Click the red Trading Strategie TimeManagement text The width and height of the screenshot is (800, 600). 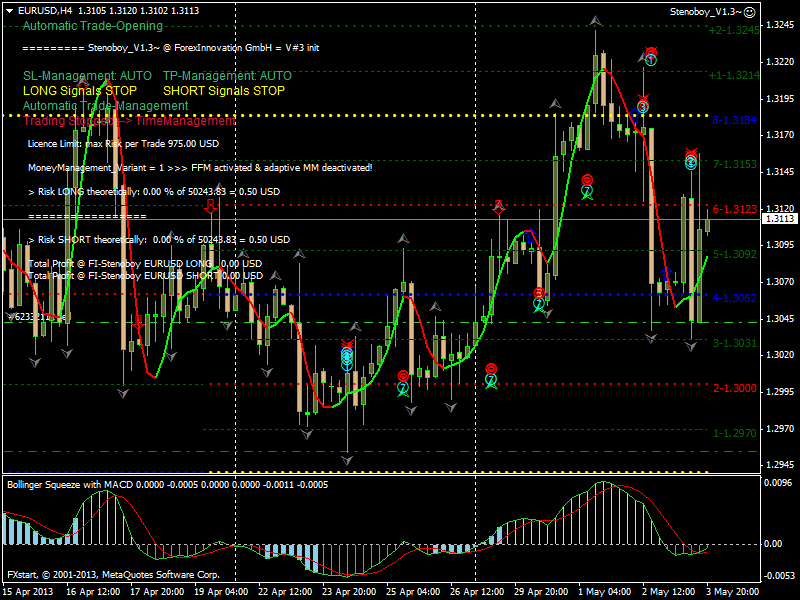point(129,120)
